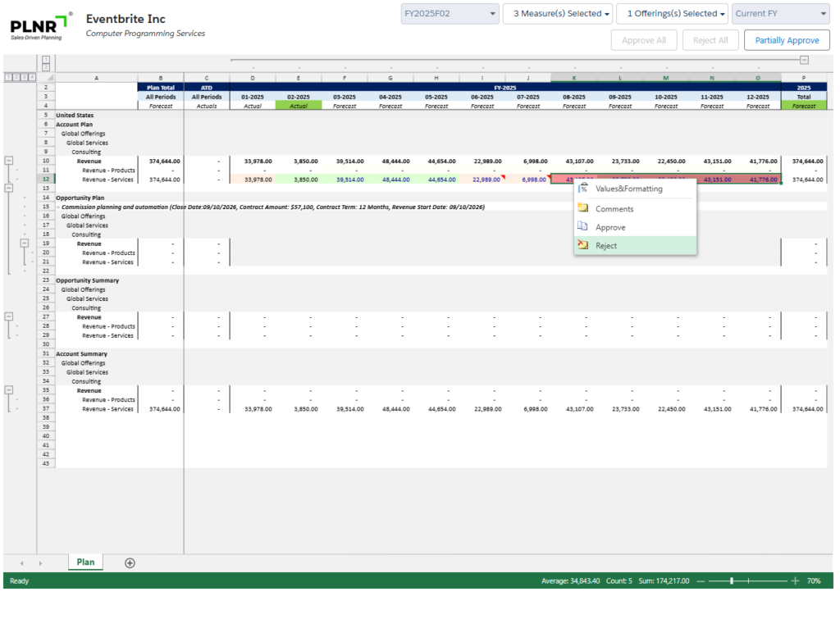Image resolution: width=840 pixels, height=628 pixels.
Task: Select the 44,654.00 cell in row 37
Action: 436,408
